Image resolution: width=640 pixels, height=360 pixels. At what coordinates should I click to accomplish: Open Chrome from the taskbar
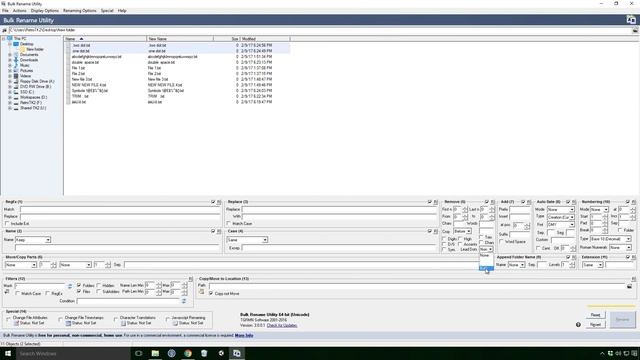click(x=188, y=353)
